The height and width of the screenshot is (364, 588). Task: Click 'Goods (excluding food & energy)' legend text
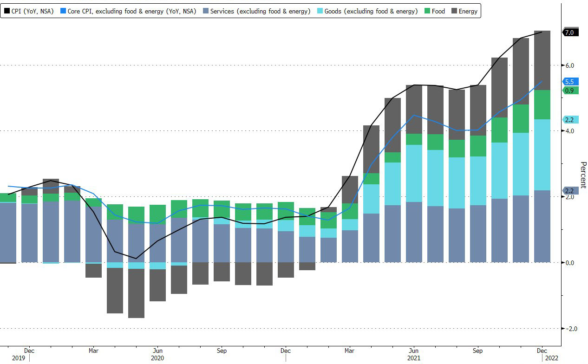click(371, 11)
